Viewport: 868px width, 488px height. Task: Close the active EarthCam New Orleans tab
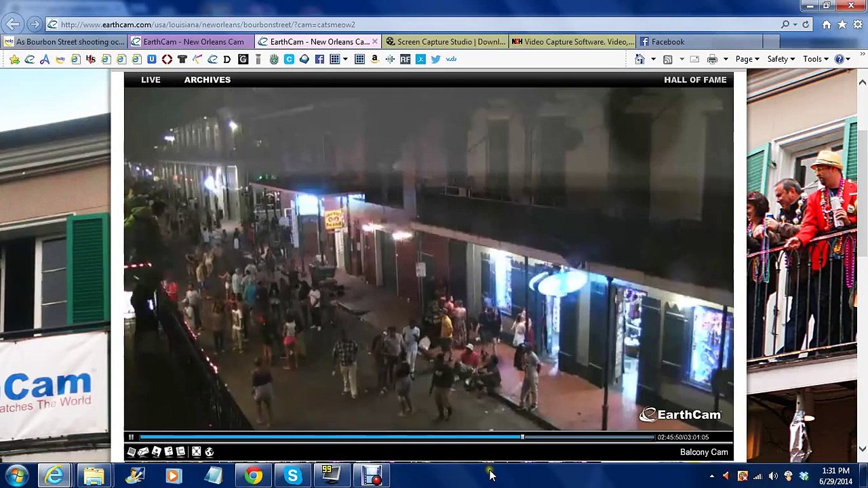374,41
